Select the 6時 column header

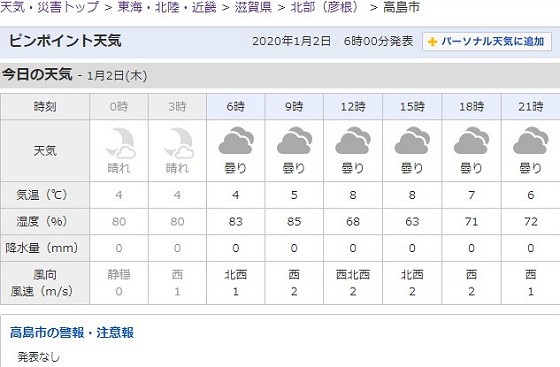[236, 106]
